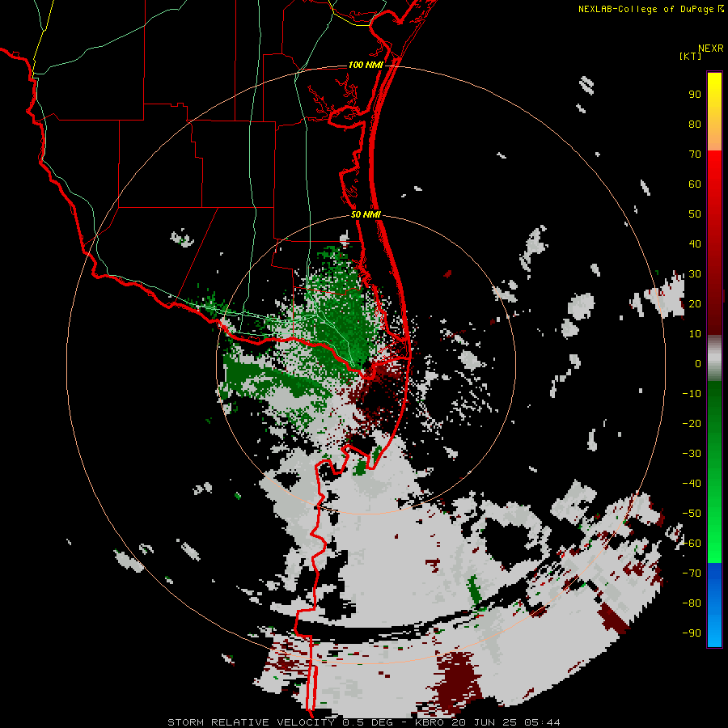
Task: Select the positive 50 scale label
Action: (x=695, y=214)
